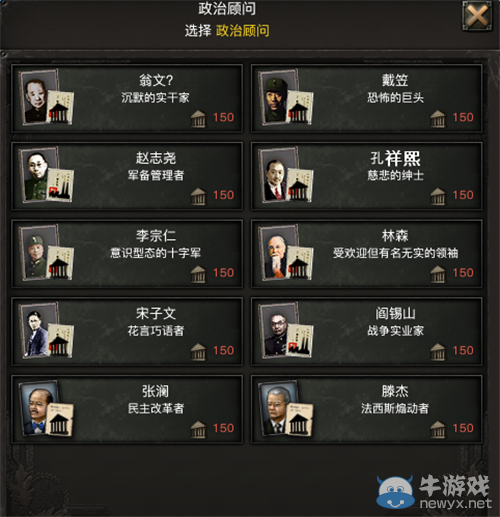The height and width of the screenshot is (517, 500).
Task: Select 宋子文 花言巧语者 entry
Action: 127,331
